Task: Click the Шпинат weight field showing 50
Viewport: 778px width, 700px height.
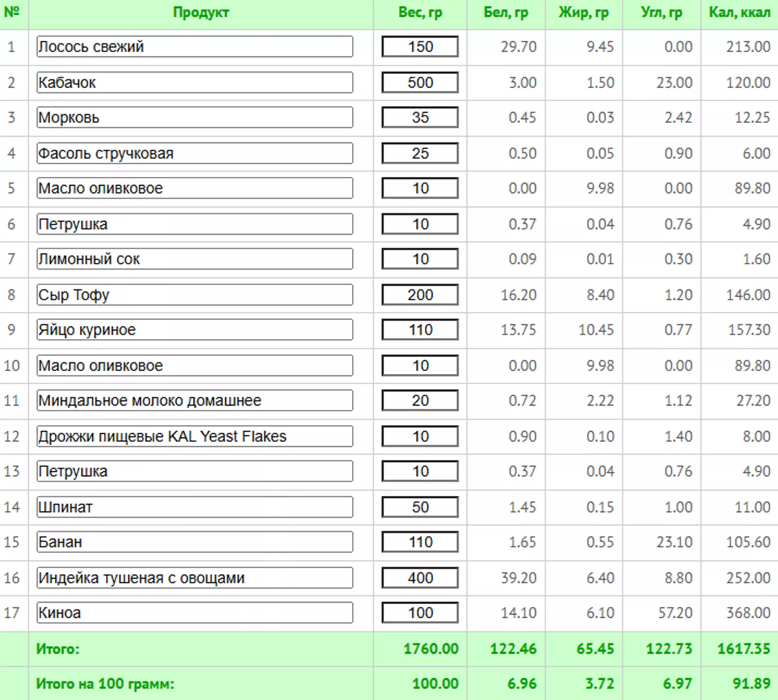Action: pyautogui.click(x=420, y=507)
